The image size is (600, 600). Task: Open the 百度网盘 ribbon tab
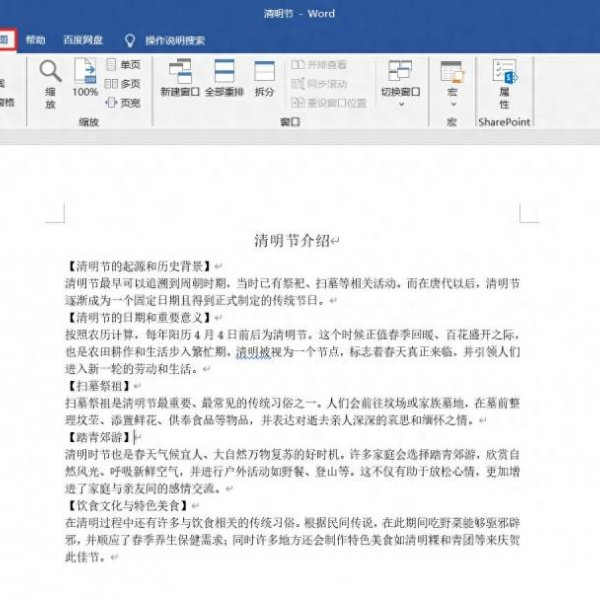click(x=81, y=40)
